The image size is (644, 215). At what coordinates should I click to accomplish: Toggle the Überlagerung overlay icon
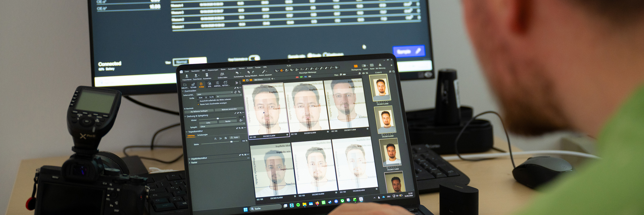point(356,66)
